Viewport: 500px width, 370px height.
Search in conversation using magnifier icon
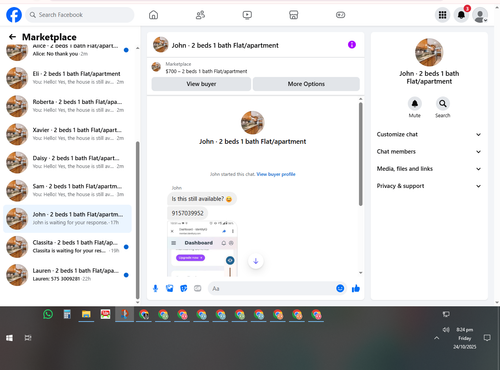[443, 104]
